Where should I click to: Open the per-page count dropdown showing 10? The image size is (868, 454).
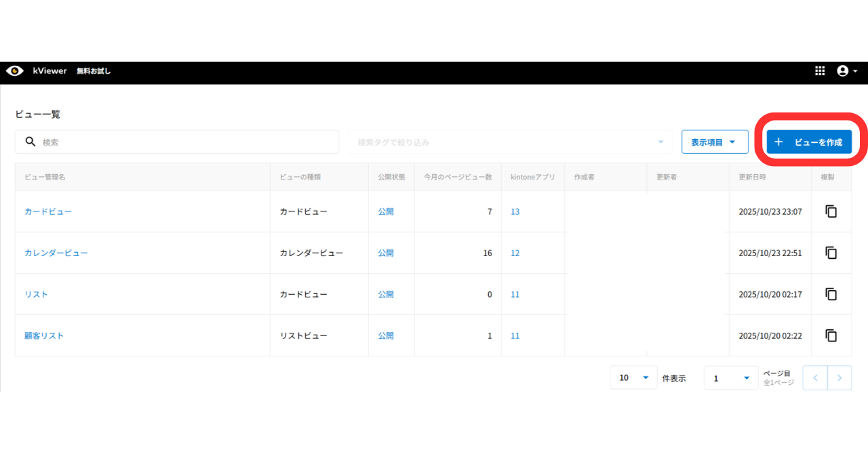pyautogui.click(x=633, y=377)
